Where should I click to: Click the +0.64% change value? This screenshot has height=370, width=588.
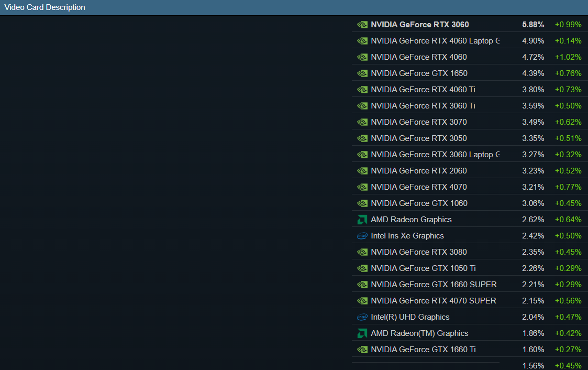568,220
